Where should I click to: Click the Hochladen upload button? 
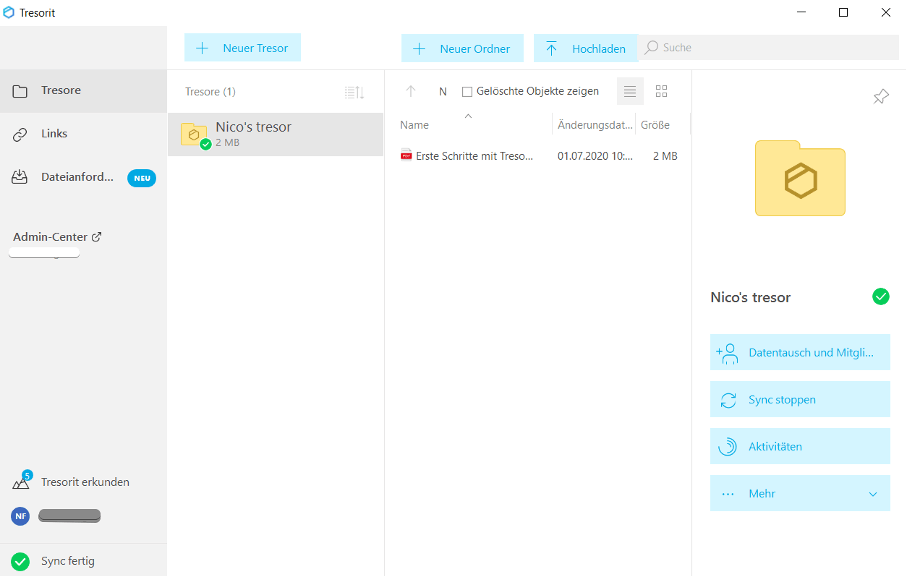(585, 49)
